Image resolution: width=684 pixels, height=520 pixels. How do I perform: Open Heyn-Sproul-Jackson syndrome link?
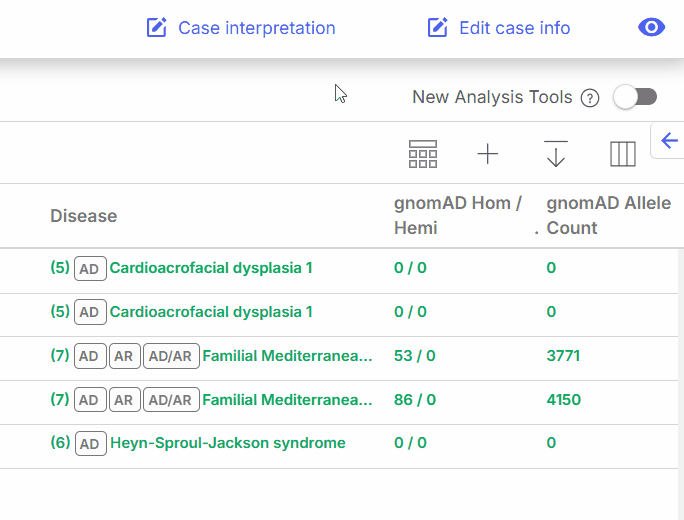click(x=228, y=443)
